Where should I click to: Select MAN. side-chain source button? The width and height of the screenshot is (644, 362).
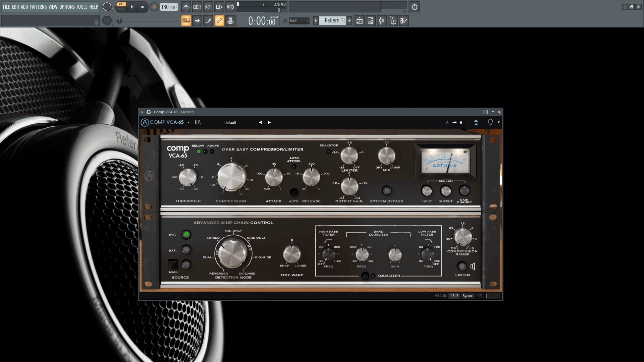click(x=186, y=265)
